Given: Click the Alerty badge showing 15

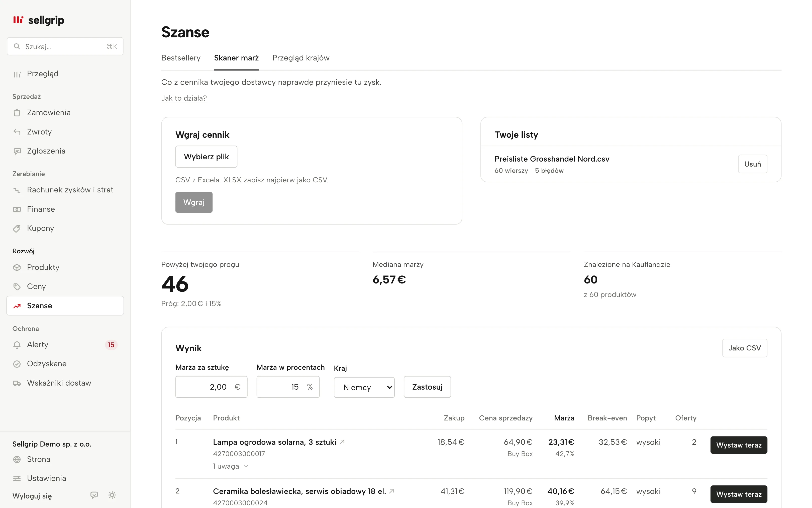Looking at the screenshot, I should click(111, 345).
